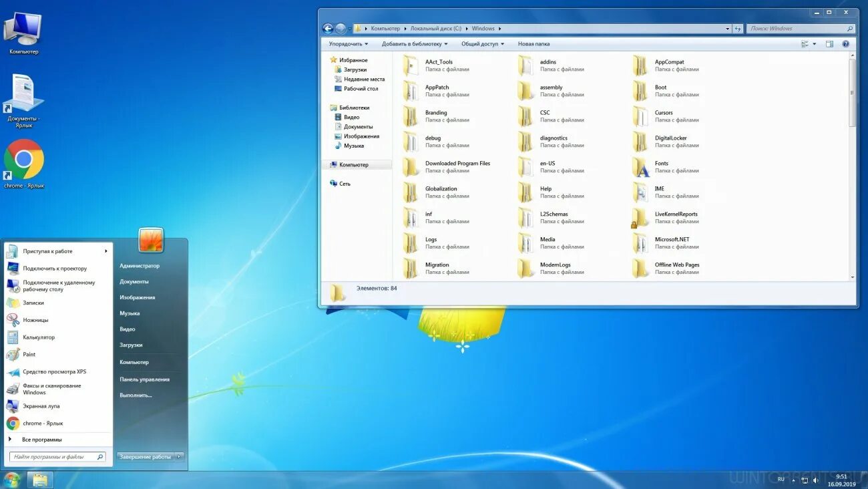
Task: Open Документы in Start menu right pane
Action: [x=134, y=282]
